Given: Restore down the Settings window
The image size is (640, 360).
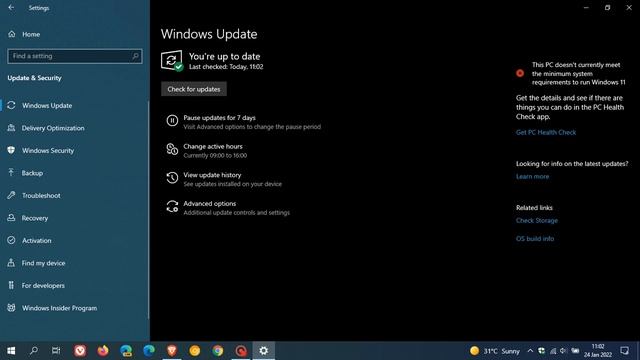Looking at the screenshot, I should click(x=608, y=8).
